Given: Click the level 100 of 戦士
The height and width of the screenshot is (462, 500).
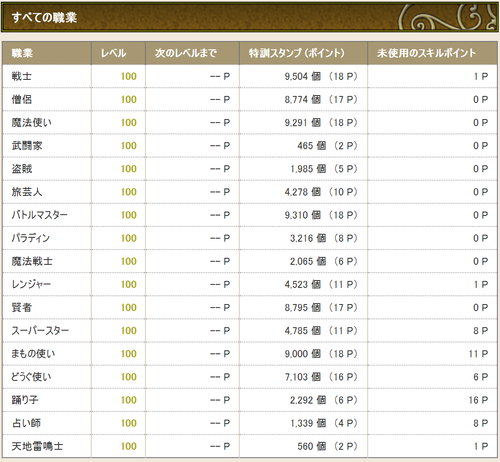Looking at the screenshot, I should [x=129, y=76].
